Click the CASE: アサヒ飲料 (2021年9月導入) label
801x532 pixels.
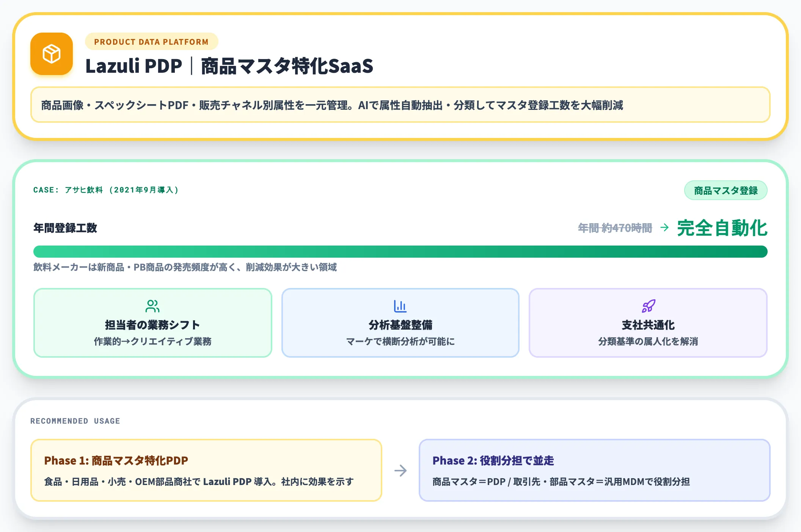(x=106, y=190)
